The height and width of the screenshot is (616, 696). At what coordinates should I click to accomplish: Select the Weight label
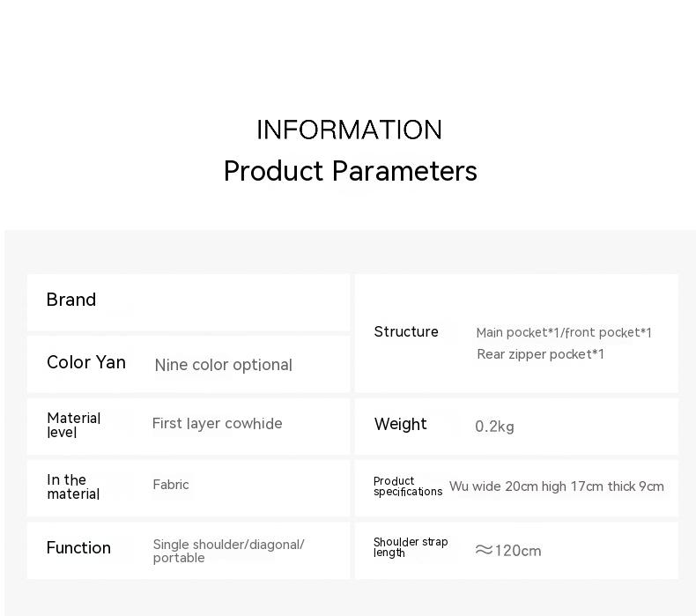tap(400, 424)
